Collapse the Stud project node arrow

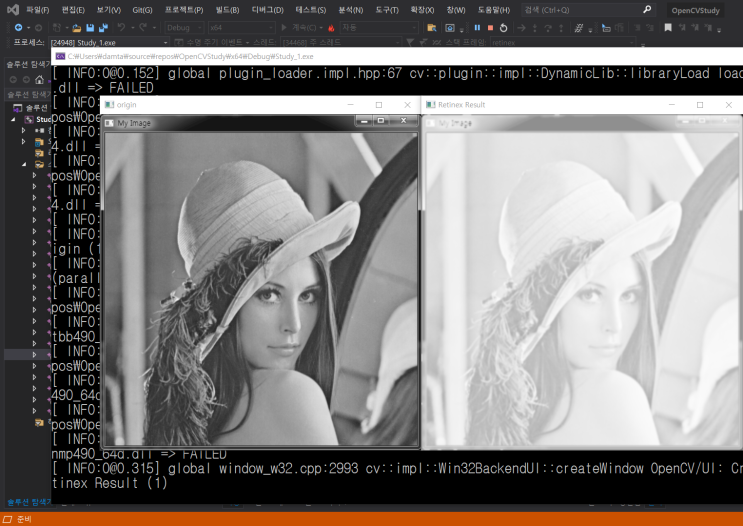tap(13, 119)
